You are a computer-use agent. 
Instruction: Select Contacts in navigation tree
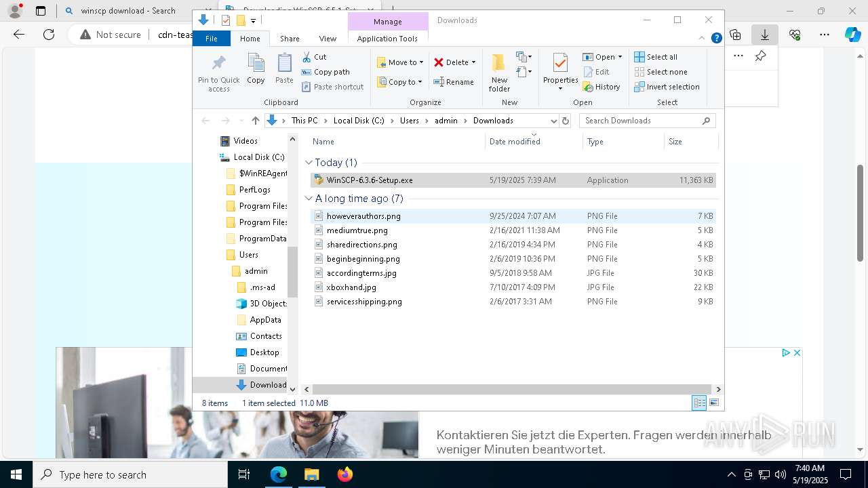265,336
